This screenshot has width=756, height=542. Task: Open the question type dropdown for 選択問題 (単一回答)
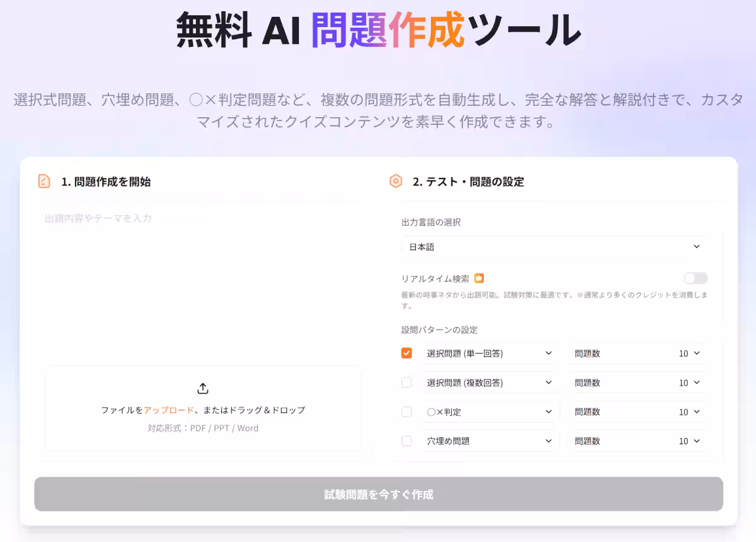(x=548, y=353)
